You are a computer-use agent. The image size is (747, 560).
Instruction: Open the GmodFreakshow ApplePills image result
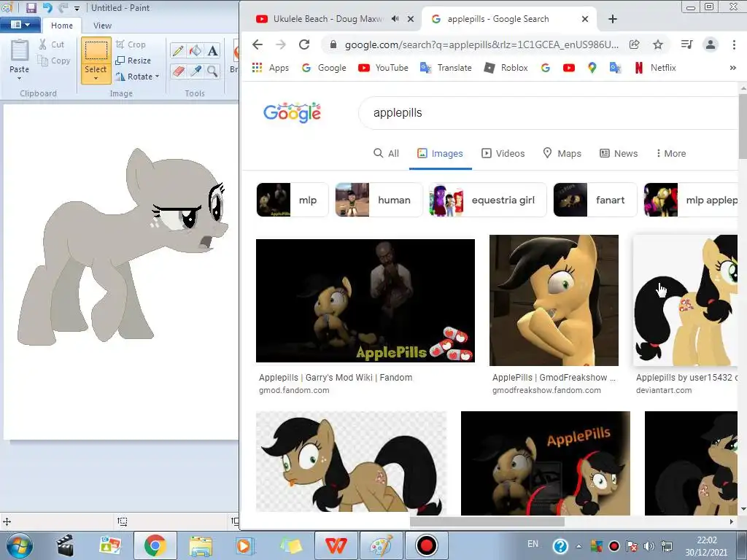tap(554, 300)
